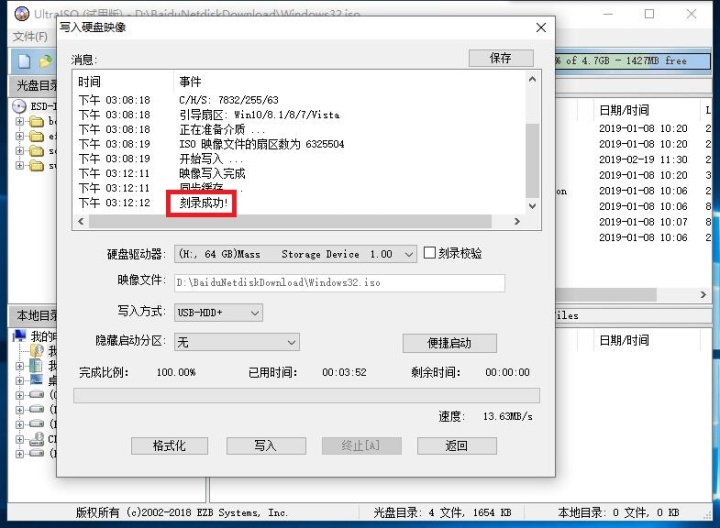Viewport: 720px width, 528px height.
Task: Click the 正在准备介质 log entry
Action: (x=222, y=129)
